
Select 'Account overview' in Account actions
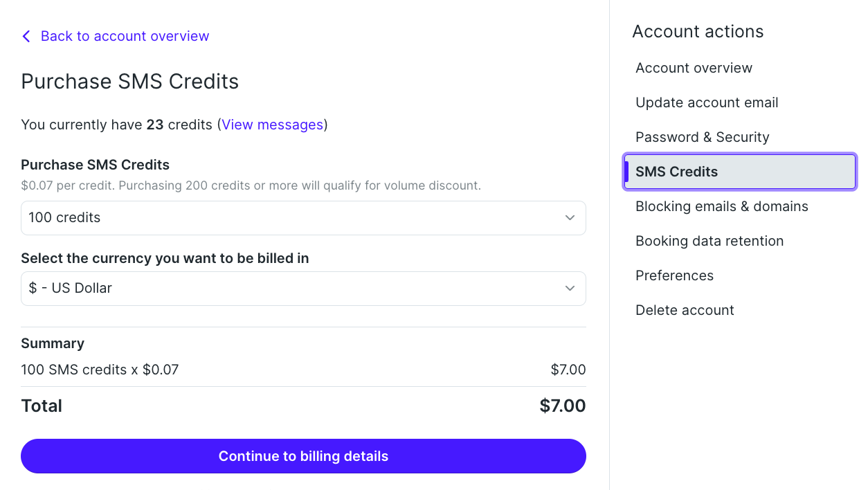pos(694,68)
